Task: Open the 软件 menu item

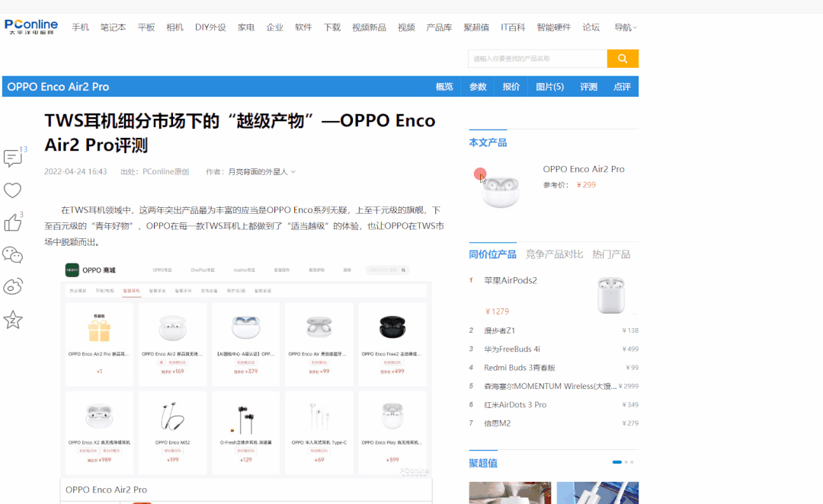Action: coord(303,27)
